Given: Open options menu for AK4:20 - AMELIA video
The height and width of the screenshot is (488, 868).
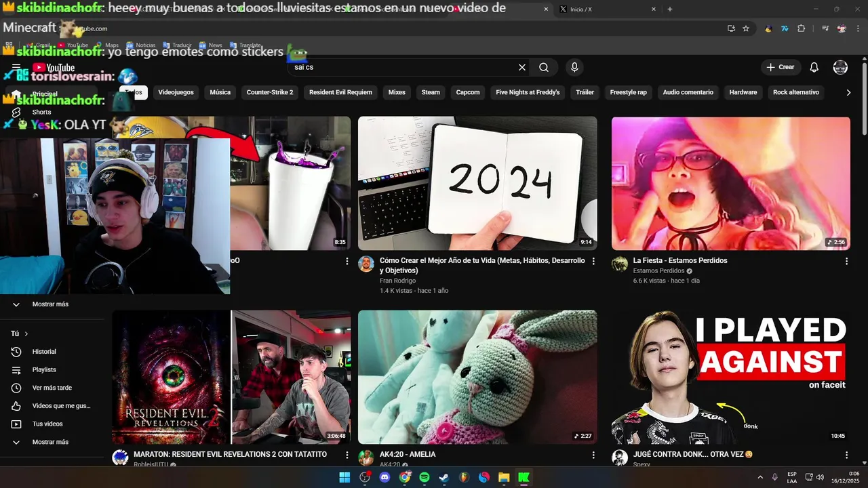Looking at the screenshot, I should pyautogui.click(x=593, y=455).
